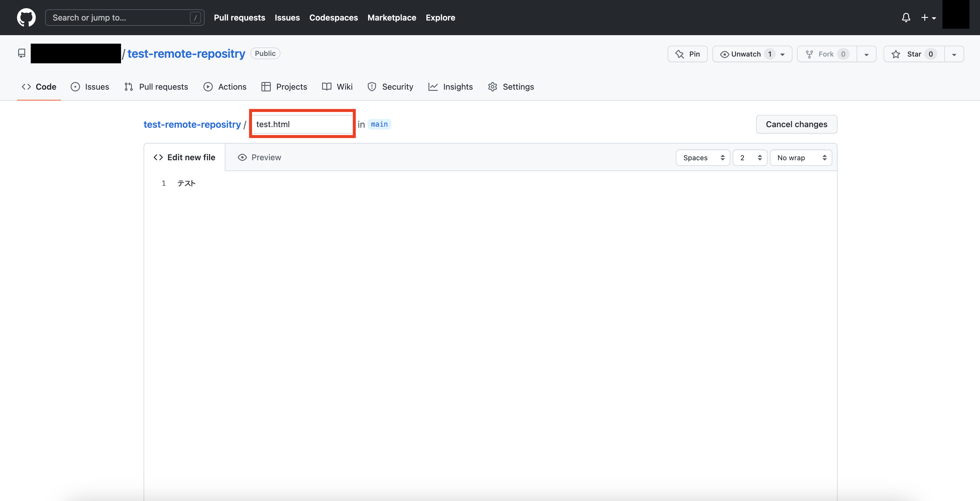Open the Spaces indent mode dropdown

coord(702,158)
